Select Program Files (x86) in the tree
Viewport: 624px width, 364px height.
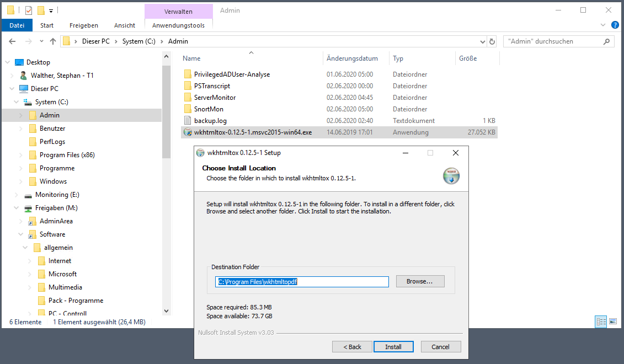pos(67,155)
